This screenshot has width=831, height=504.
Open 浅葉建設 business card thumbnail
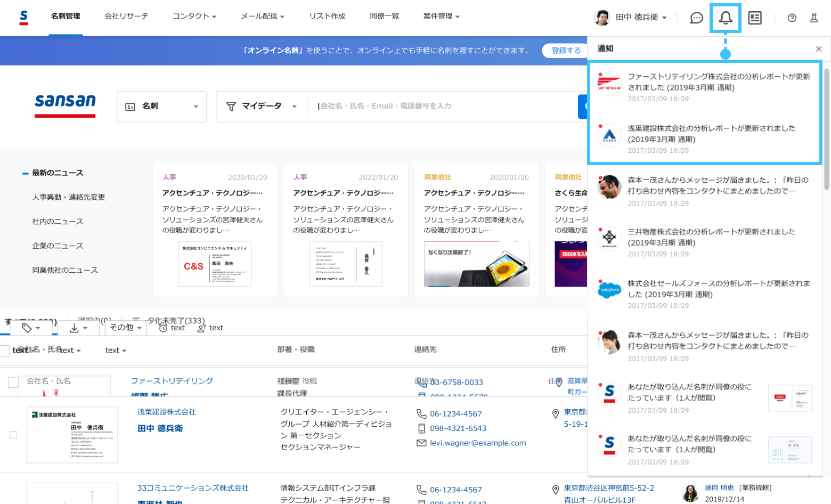pos(72,435)
